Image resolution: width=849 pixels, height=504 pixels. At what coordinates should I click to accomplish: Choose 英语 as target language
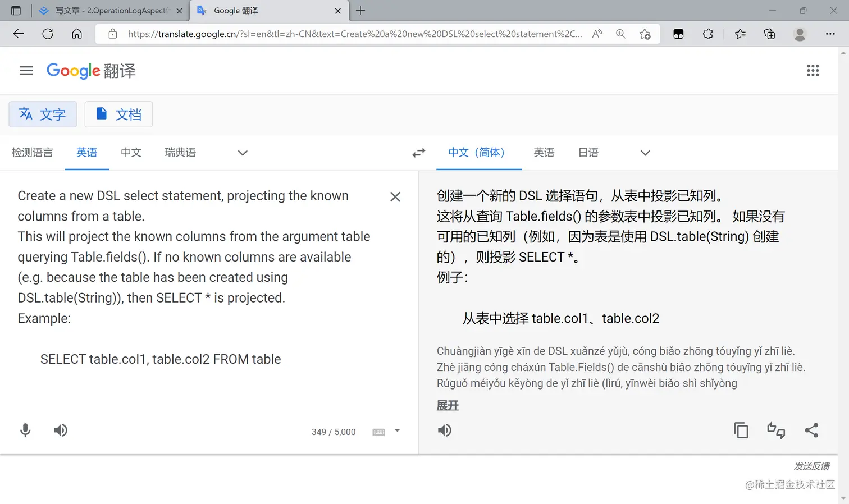click(x=544, y=153)
